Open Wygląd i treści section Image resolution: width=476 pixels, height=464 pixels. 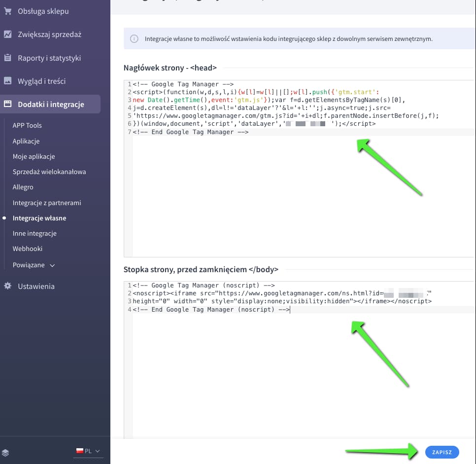point(41,81)
